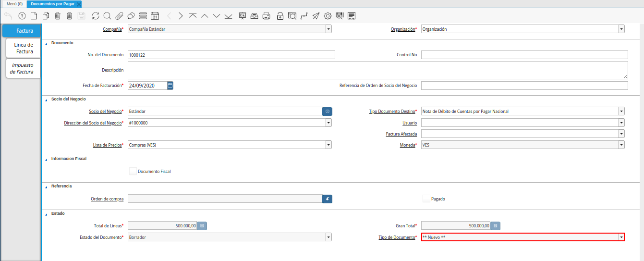Open date picker for Fecha de Facturación
This screenshot has height=261, width=644.
[170, 86]
